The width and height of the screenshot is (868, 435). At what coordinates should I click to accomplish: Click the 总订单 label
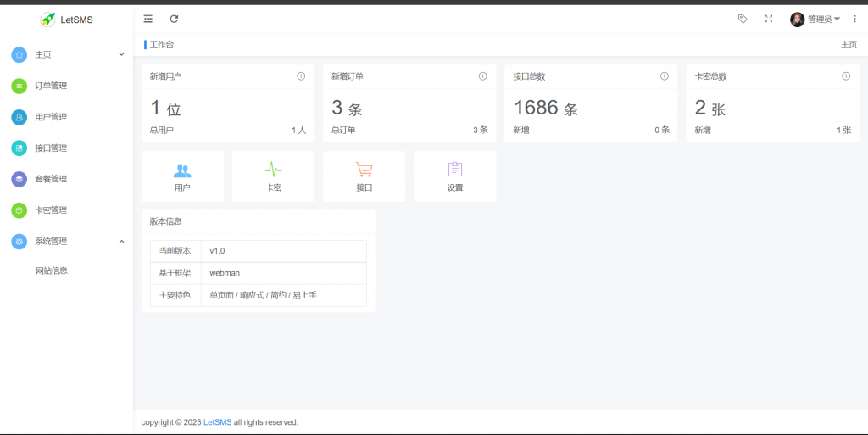click(x=343, y=130)
